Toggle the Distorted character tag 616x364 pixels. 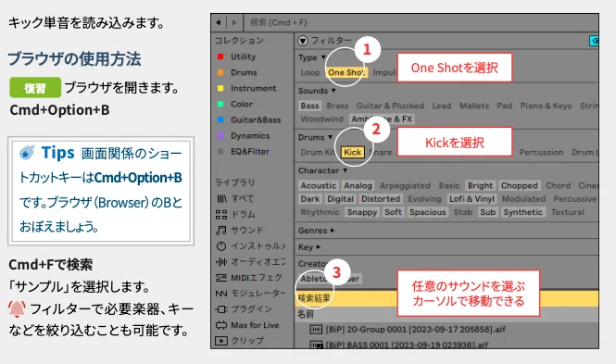coord(381,199)
